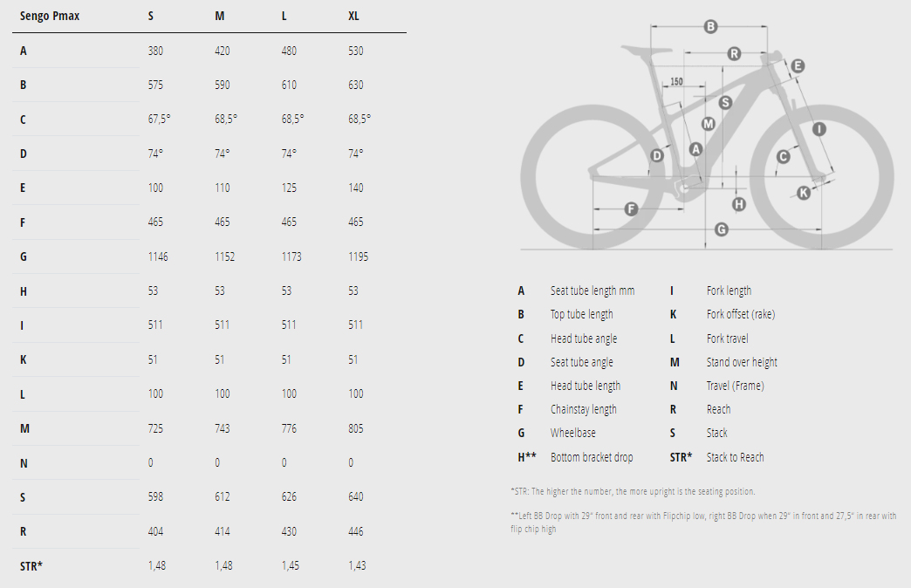The height and width of the screenshot is (588, 911).
Task: Click the circled H marker near bottom bracket
Action: click(739, 204)
